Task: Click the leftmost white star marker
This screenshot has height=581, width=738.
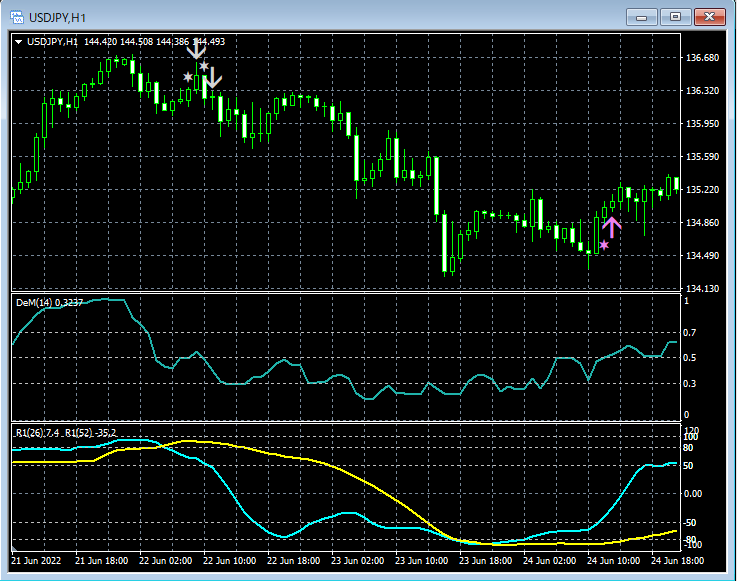Action: [x=187, y=77]
